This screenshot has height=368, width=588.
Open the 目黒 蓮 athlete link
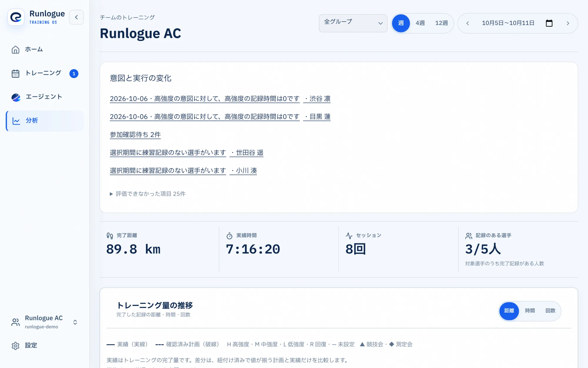point(317,117)
